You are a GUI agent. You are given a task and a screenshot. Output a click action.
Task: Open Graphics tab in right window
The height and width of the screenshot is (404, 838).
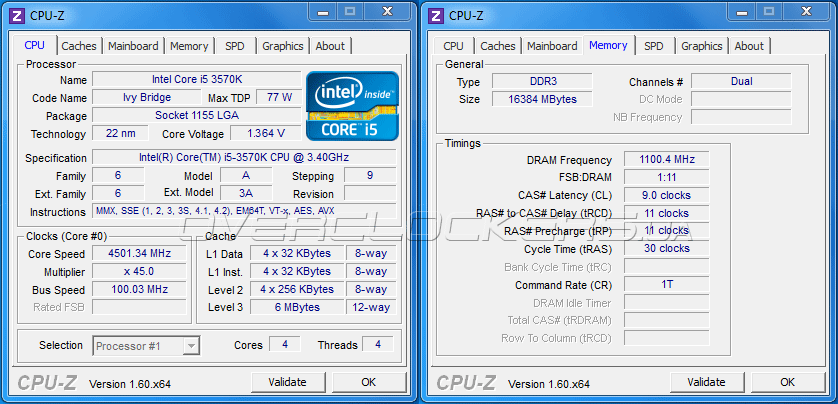tap(702, 46)
